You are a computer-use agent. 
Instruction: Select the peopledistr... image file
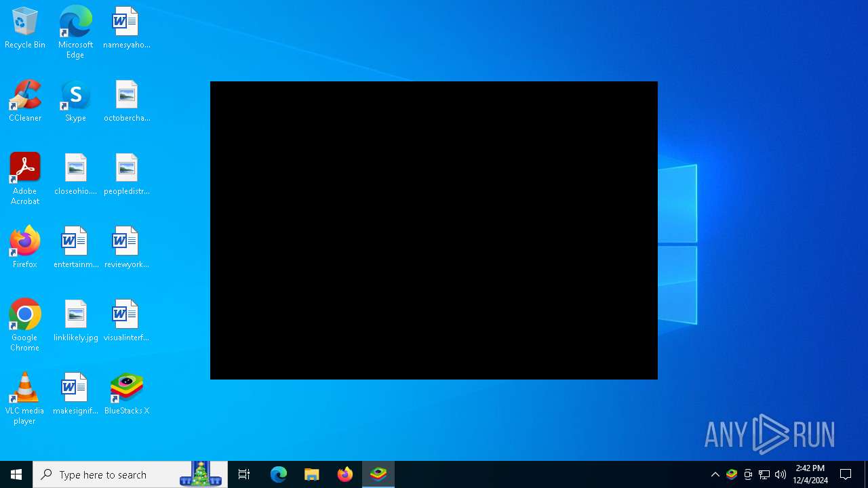[127, 175]
